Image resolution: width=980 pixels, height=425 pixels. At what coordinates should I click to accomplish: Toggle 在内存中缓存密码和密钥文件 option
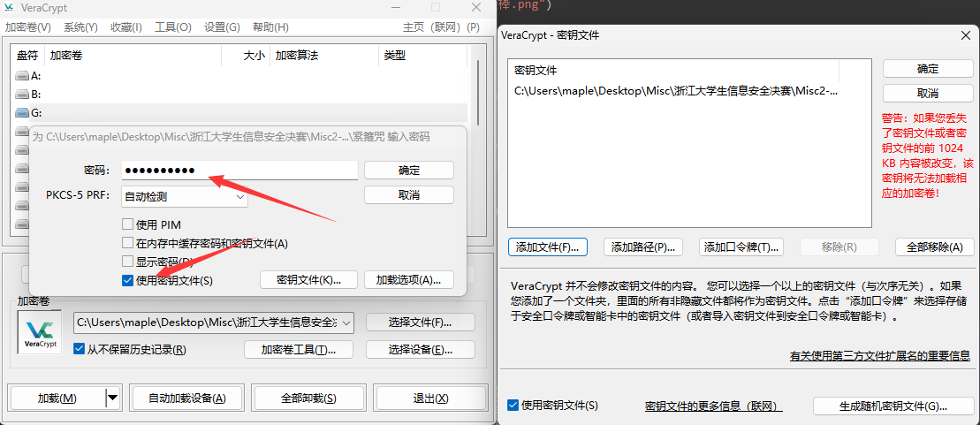click(128, 243)
